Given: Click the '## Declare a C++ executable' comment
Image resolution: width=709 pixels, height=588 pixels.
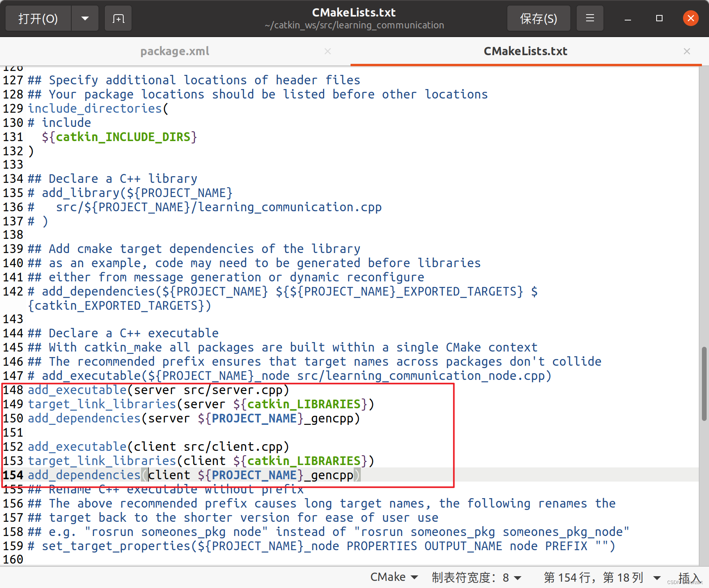Looking at the screenshot, I should click(123, 333).
